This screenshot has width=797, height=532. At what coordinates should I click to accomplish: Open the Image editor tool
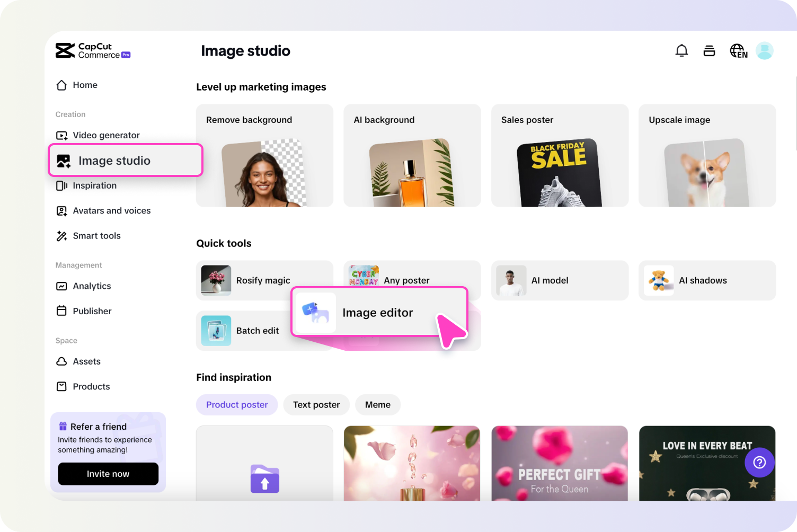coord(378,313)
